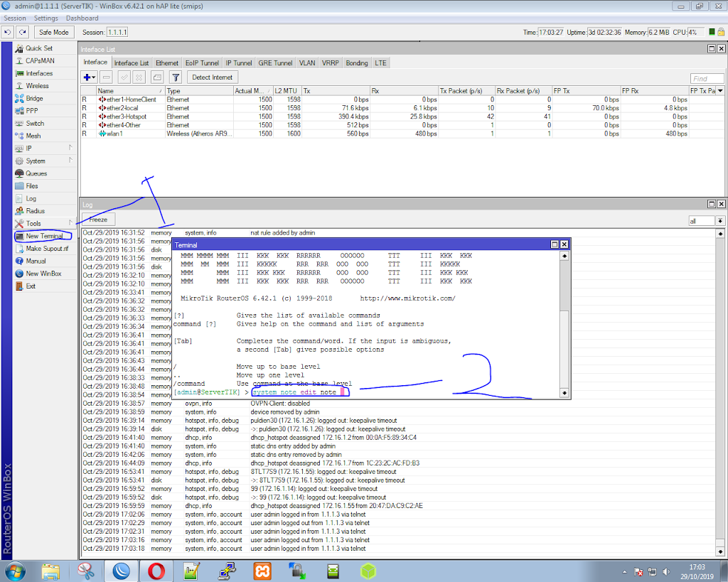Click the Detect Internet button
The height and width of the screenshot is (582, 728).
212,77
